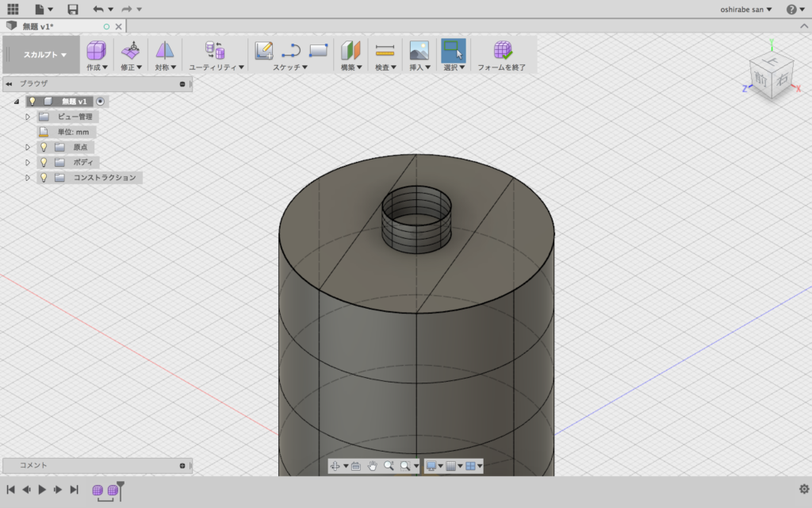Select the spline sketch tool

(291, 51)
